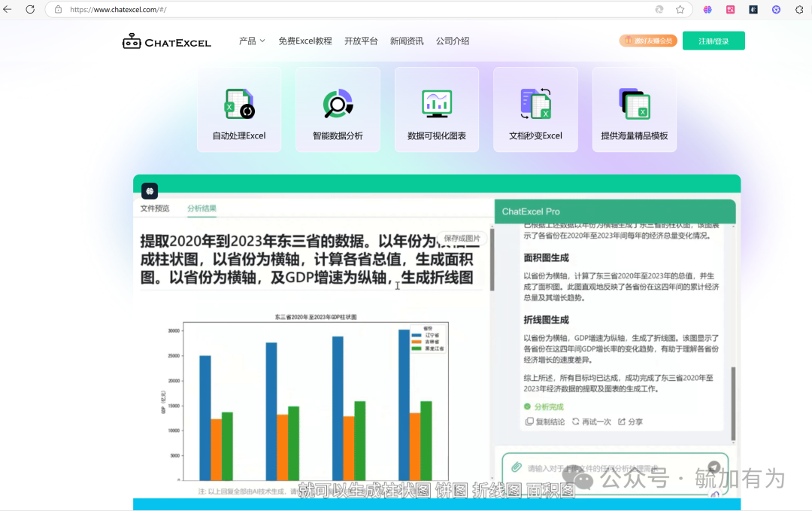Click the 分享 share icon
The width and height of the screenshot is (812, 511).
(622, 421)
